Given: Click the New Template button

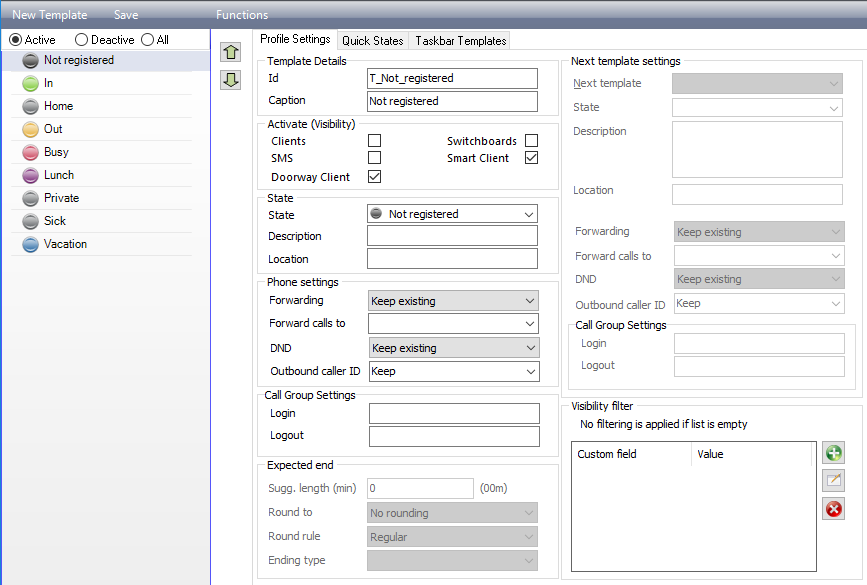Looking at the screenshot, I should pos(50,15).
